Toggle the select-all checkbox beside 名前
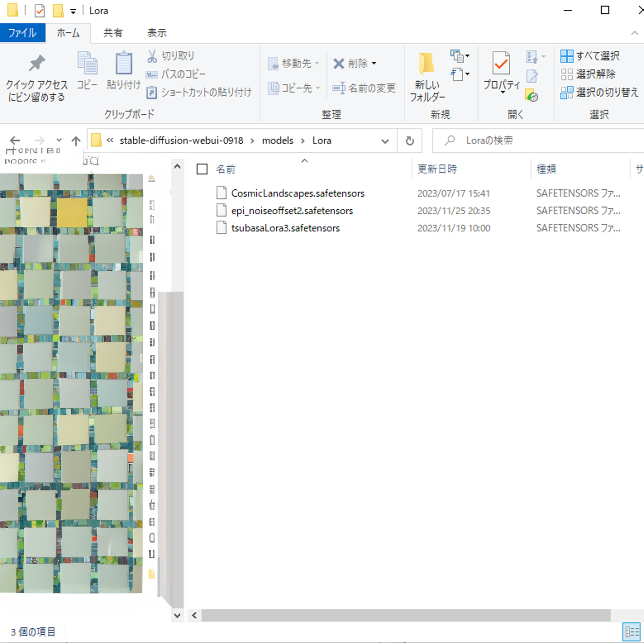644x644 pixels. coord(202,169)
